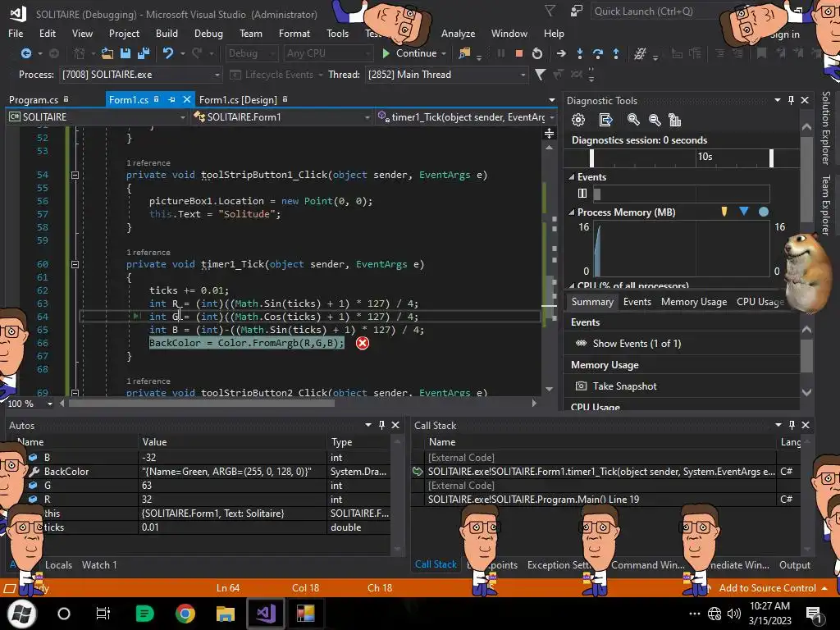Switch to the Watch 1 tab

99,564
